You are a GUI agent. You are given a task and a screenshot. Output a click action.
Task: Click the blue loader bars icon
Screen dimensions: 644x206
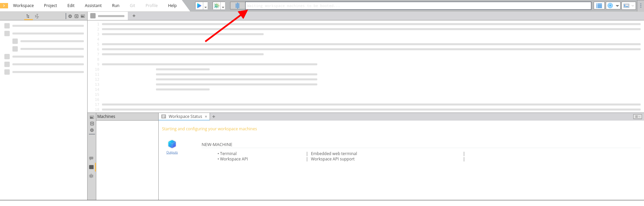point(237,6)
